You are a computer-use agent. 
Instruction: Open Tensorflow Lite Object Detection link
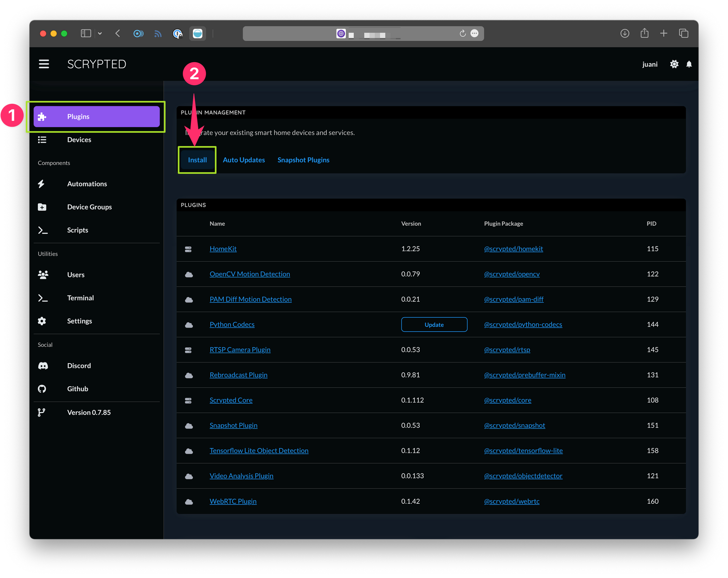(x=259, y=451)
